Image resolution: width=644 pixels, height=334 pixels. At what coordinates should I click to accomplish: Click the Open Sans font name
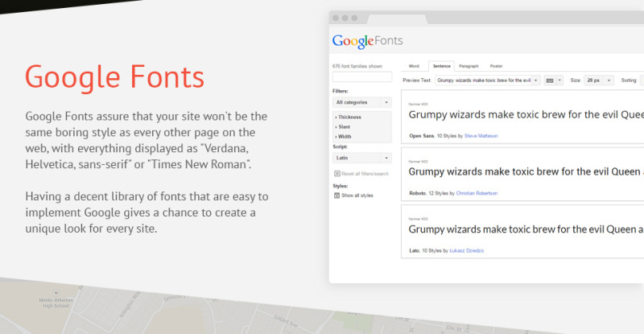[421, 136]
